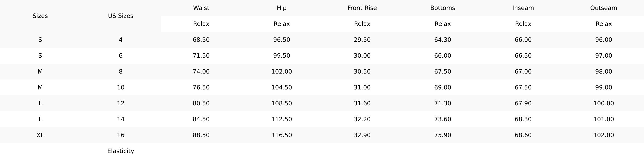Viewport: 644px width, 159px height.
Task: Click the Waist column header
Action: (201, 8)
